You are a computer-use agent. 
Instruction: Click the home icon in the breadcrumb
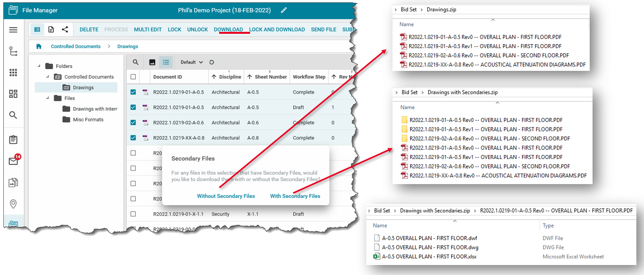pos(39,46)
